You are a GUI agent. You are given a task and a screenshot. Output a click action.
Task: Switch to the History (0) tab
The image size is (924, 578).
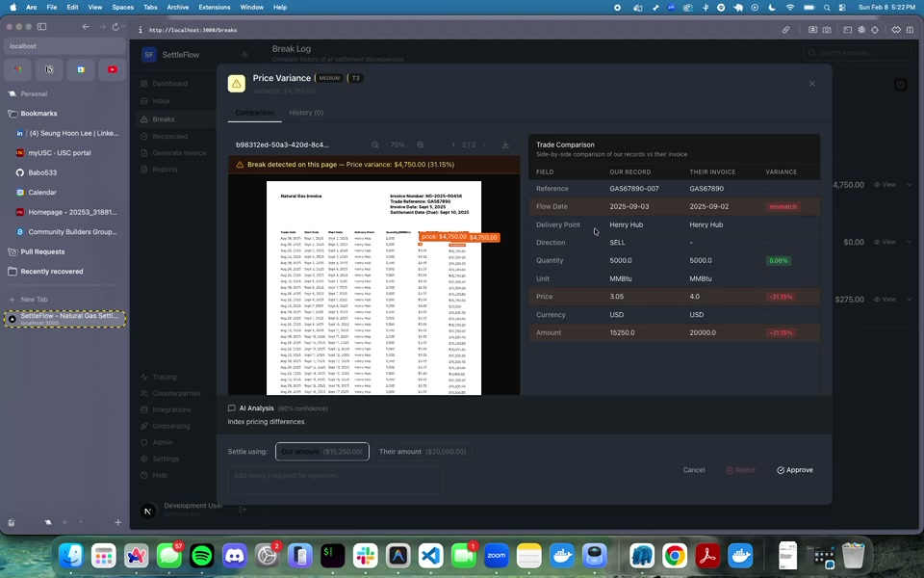click(306, 113)
